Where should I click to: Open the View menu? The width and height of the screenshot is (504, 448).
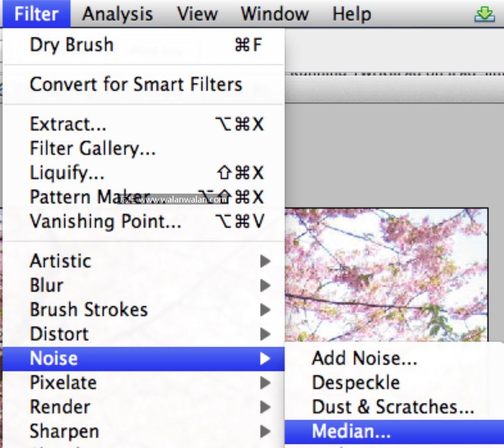[197, 14]
